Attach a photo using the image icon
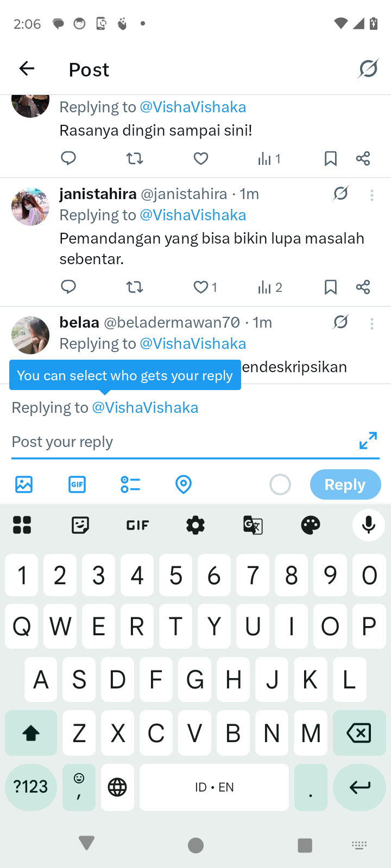Screen dimensions: 391x868 tap(24, 484)
